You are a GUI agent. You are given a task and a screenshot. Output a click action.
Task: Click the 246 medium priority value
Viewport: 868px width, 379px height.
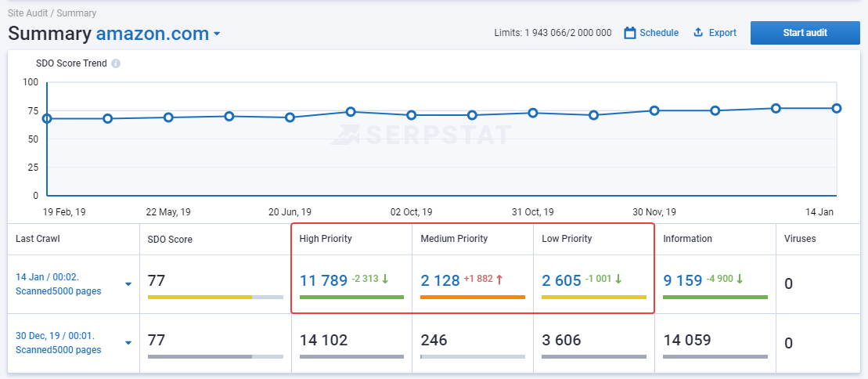pos(434,340)
